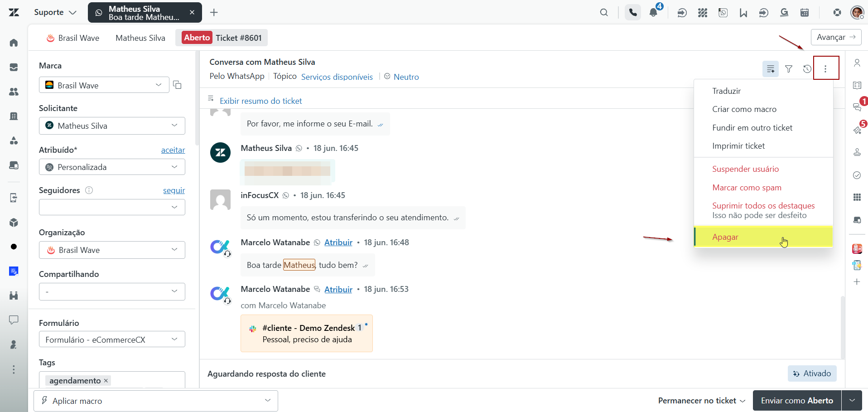868x412 pixels.
Task: Click the Avançar button
Action: (836, 37)
